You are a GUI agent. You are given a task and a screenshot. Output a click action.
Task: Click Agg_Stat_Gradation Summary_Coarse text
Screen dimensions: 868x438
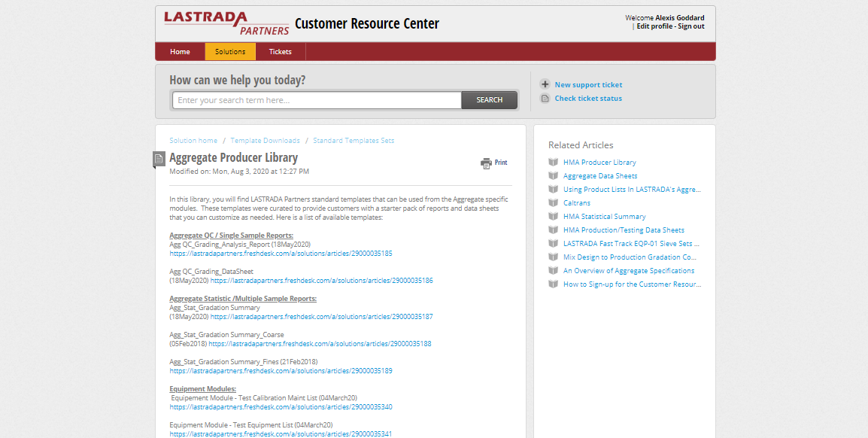tap(226, 334)
